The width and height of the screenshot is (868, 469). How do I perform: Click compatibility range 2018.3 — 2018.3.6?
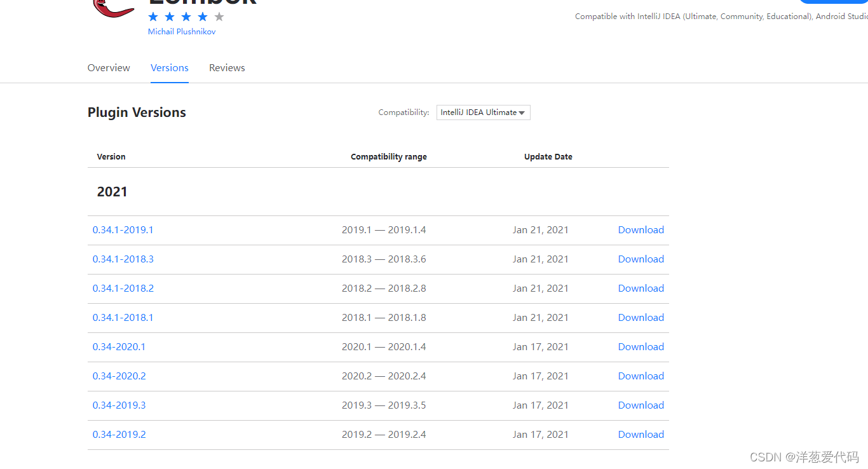[384, 259]
